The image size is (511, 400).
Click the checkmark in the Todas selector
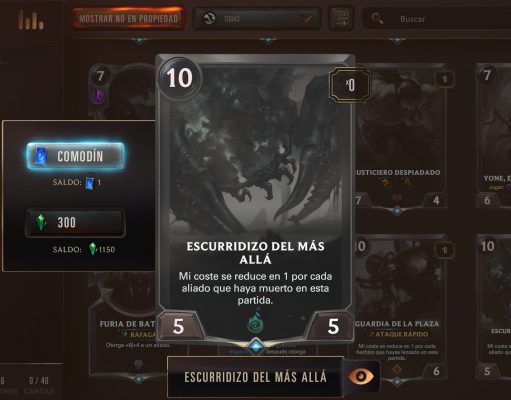coord(306,18)
